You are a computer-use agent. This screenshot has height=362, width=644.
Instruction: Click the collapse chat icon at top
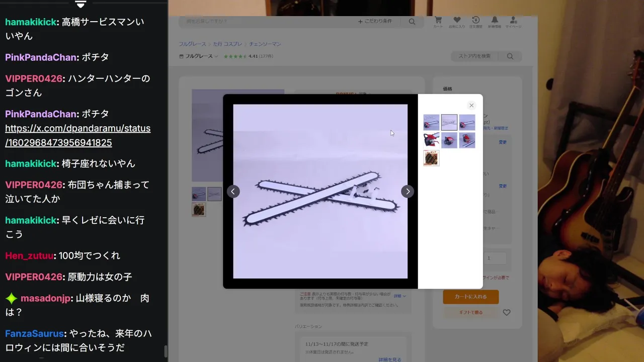[80, 4]
